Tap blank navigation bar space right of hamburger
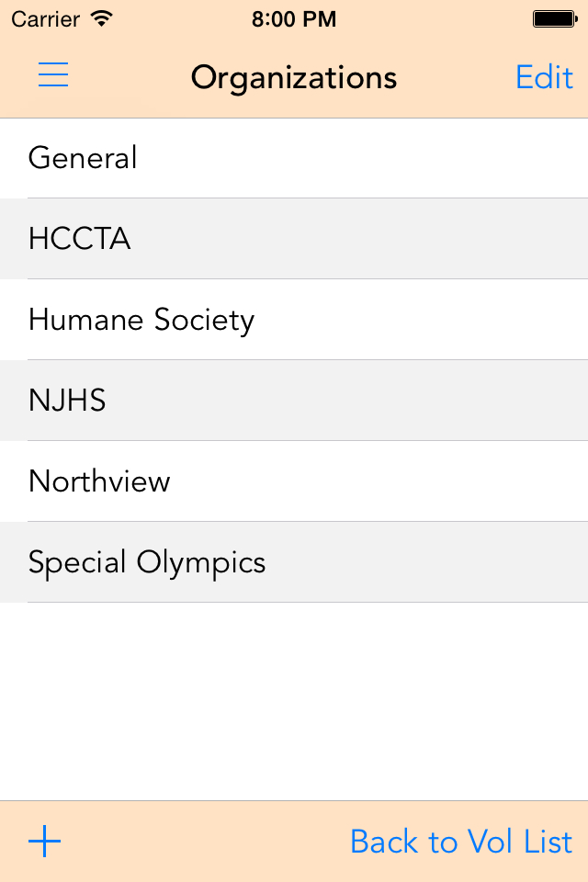This screenshot has height=882, width=588. (129, 78)
